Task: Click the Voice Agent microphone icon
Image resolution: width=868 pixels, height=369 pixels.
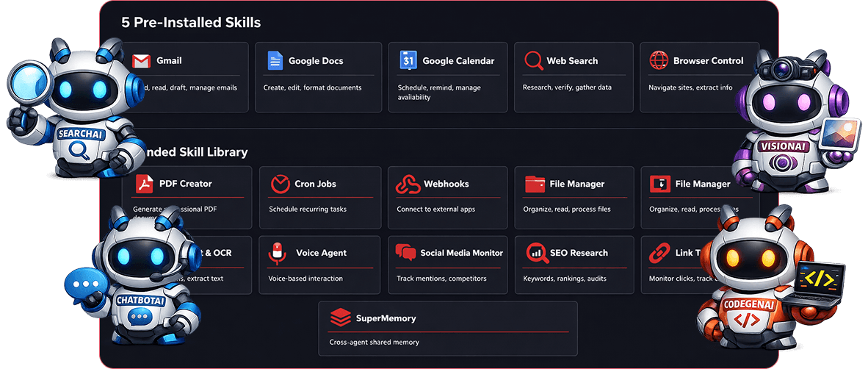Action: coord(277,253)
